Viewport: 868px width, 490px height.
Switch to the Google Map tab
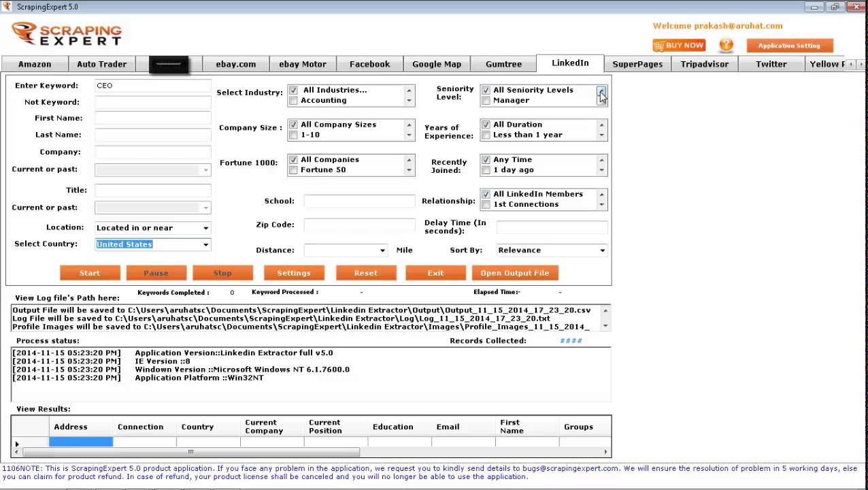click(x=437, y=64)
